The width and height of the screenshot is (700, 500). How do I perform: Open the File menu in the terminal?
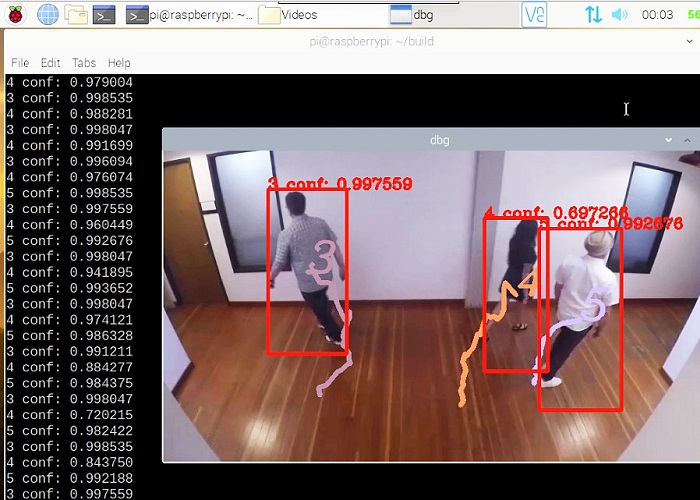click(x=20, y=62)
